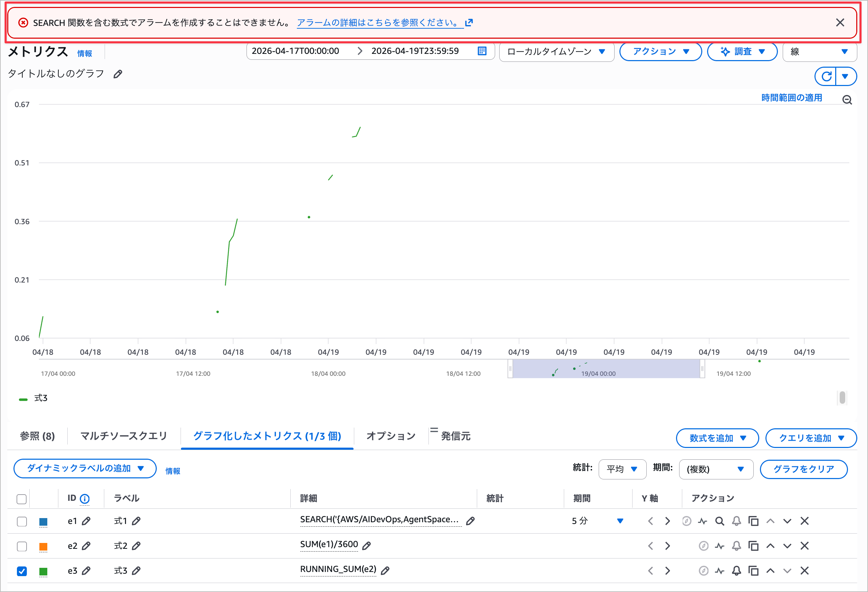Refresh the graph with the reload icon
Screen dimensions: 868x592
point(827,76)
